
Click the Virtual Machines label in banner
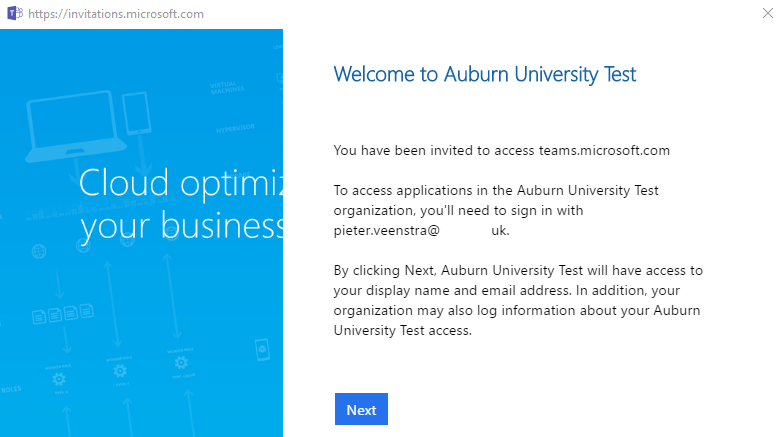coord(227,88)
